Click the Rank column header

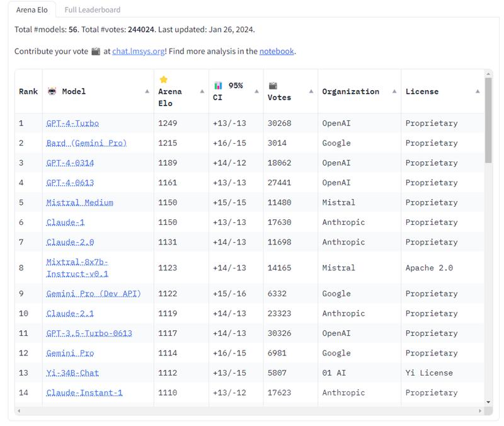28,91
